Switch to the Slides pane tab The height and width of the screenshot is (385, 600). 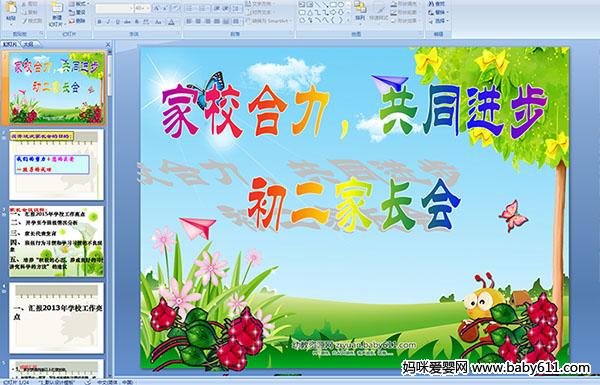point(10,45)
